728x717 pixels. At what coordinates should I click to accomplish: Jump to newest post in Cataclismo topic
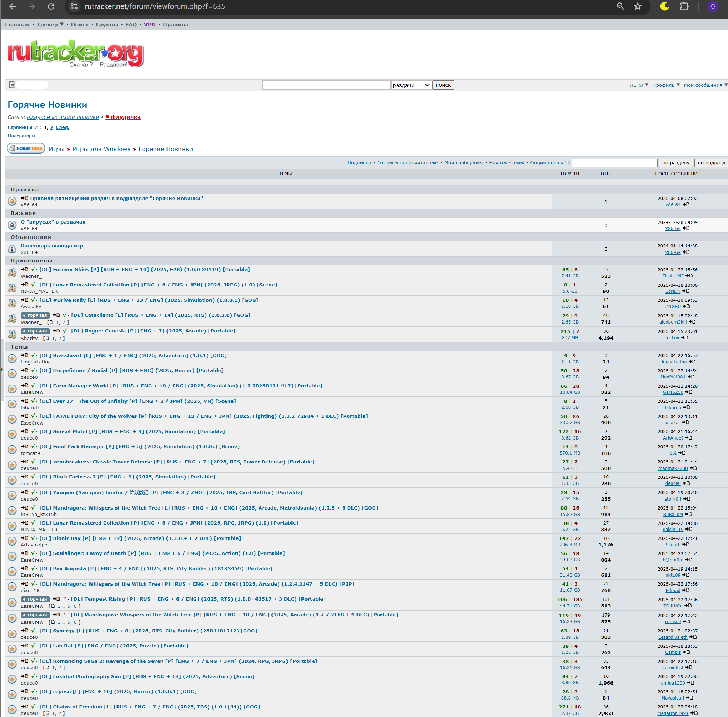[x=56, y=315]
